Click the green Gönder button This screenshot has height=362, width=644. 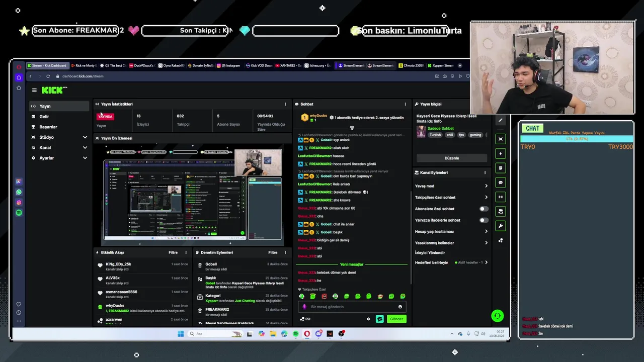(396, 319)
